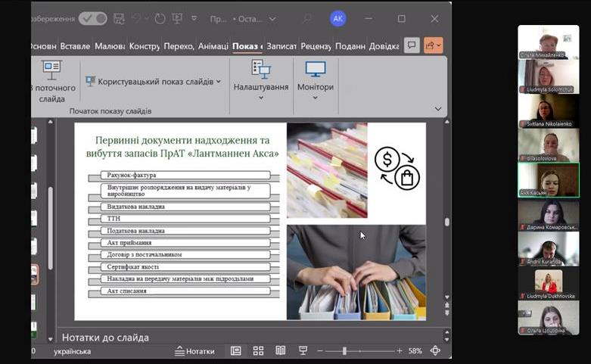Open the Монітори group dropdown
The width and height of the screenshot is (591, 364).
click(316, 80)
